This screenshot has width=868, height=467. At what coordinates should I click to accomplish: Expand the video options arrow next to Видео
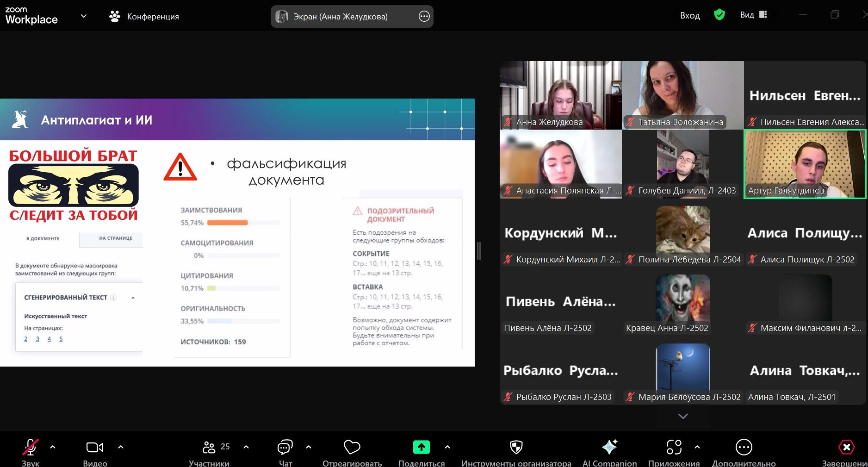click(121, 447)
